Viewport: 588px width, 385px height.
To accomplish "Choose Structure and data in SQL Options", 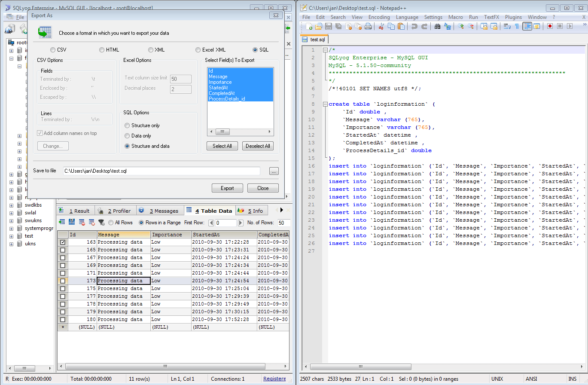I will [147, 146].
